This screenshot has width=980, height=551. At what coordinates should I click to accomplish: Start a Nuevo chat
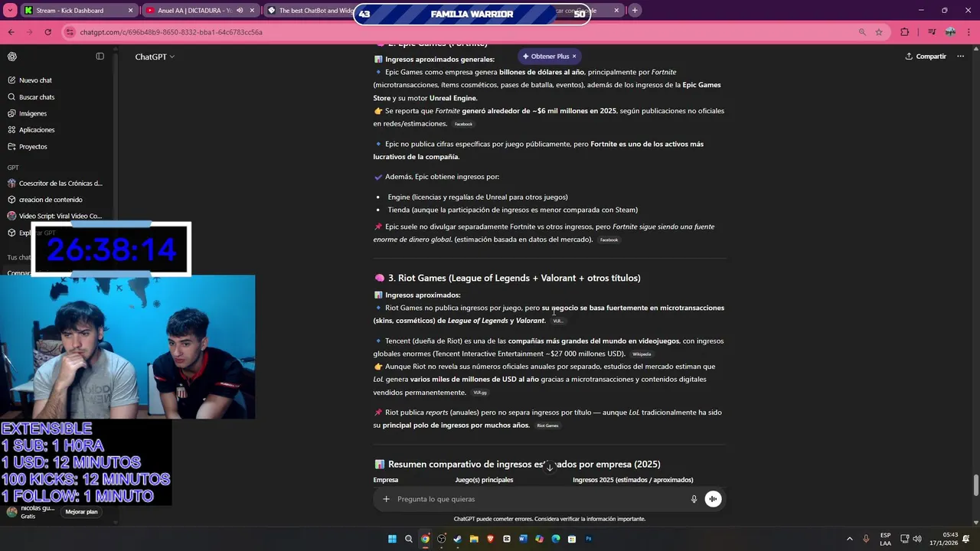35,80
